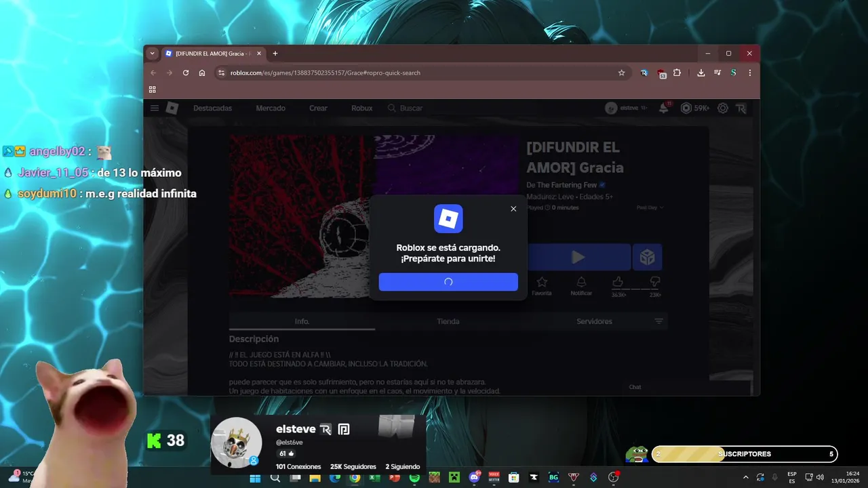The width and height of the screenshot is (868, 488).
Task: Open the media controls icon
Action: pyautogui.click(x=717, y=73)
